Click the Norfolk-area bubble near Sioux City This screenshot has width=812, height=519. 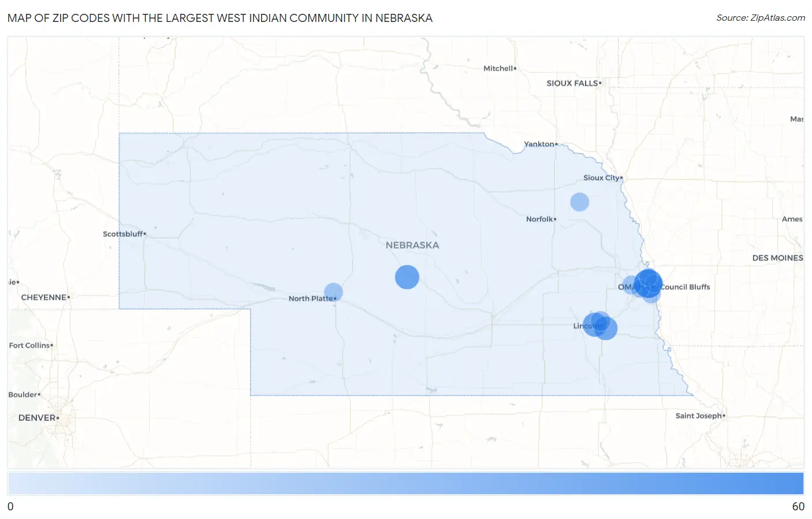pyautogui.click(x=579, y=201)
